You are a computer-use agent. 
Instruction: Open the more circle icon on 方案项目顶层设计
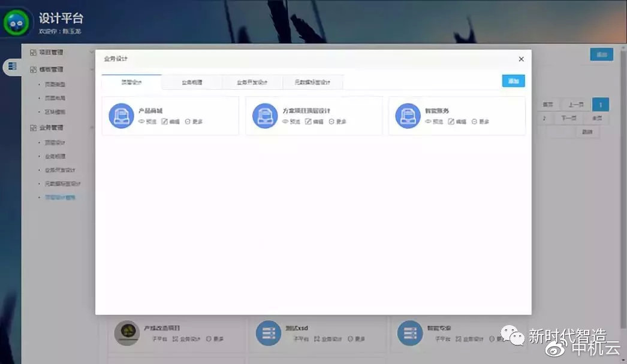click(x=331, y=122)
